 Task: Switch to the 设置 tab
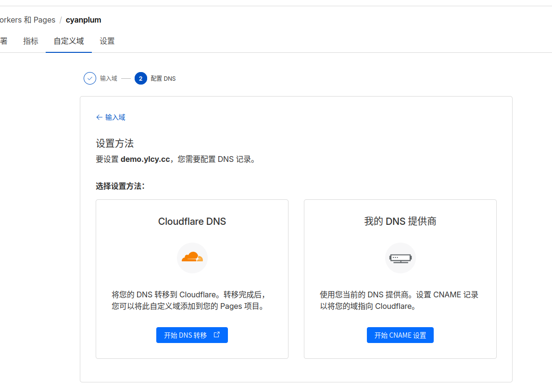(107, 41)
